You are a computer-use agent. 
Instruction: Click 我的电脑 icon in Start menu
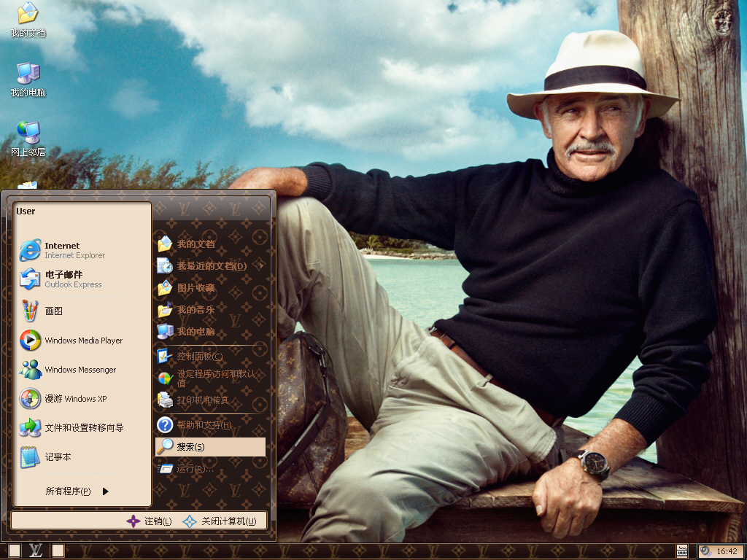(165, 332)
